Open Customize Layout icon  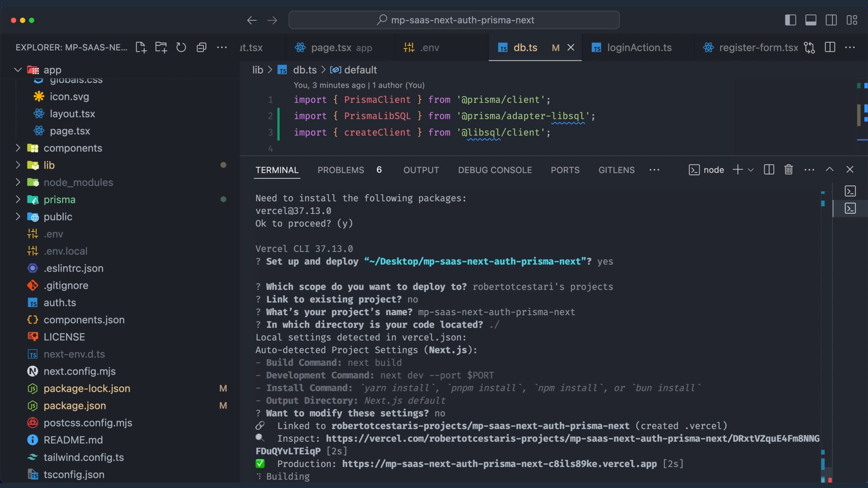tap(852, 20)
